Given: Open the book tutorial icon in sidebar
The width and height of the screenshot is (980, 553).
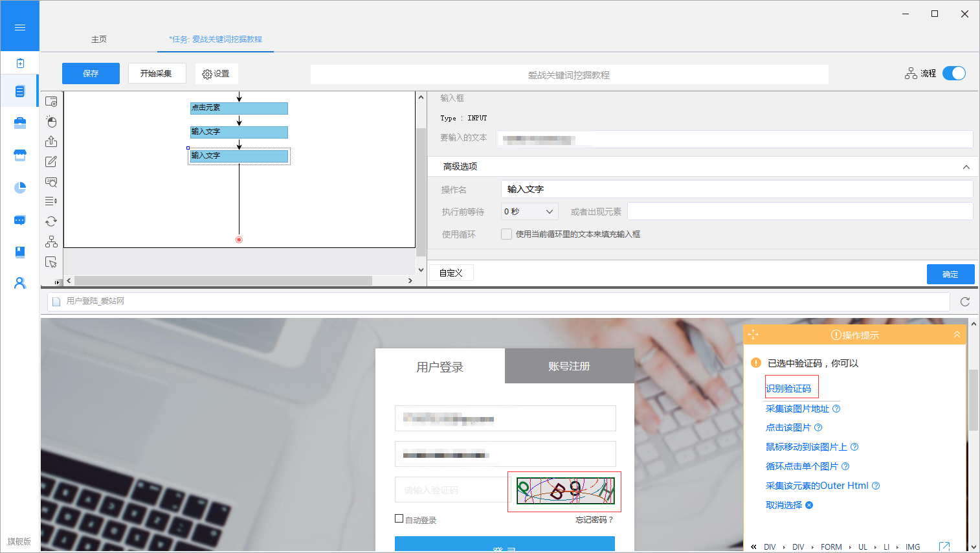Looking at the screenshot, I should pyautogui.click(x=20, y=252).
